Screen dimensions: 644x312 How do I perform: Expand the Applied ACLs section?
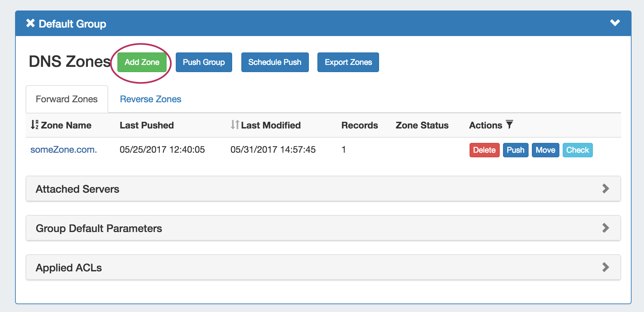coord(605,267)
